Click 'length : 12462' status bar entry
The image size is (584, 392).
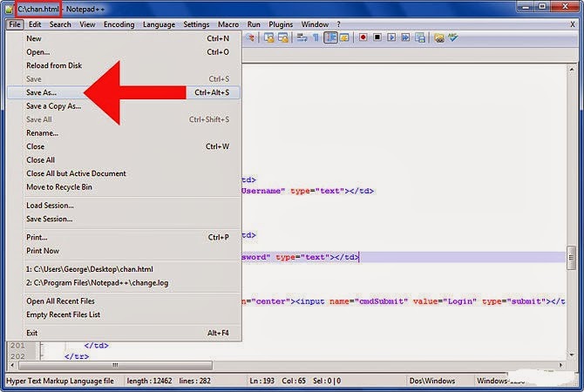[x=149, y=381]
